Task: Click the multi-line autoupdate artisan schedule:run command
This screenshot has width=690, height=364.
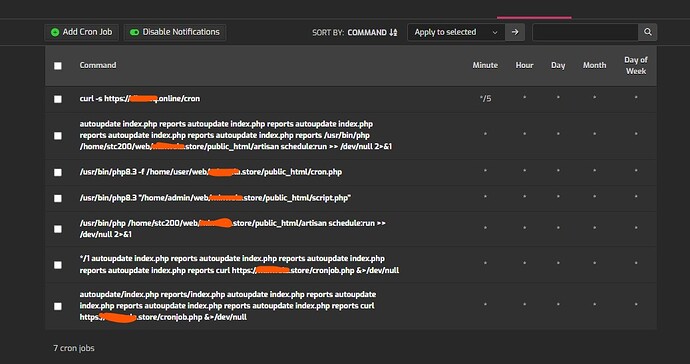Action: [x=235, y=135]
